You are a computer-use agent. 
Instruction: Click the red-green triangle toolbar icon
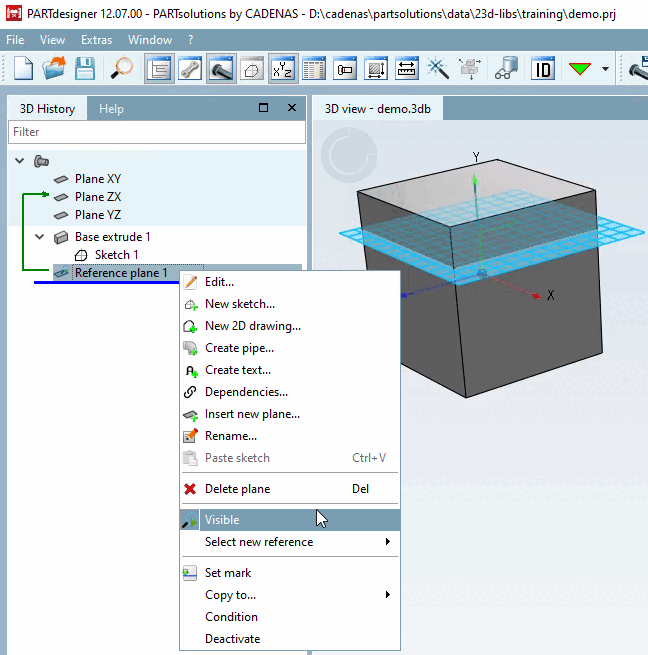point(580,69)
